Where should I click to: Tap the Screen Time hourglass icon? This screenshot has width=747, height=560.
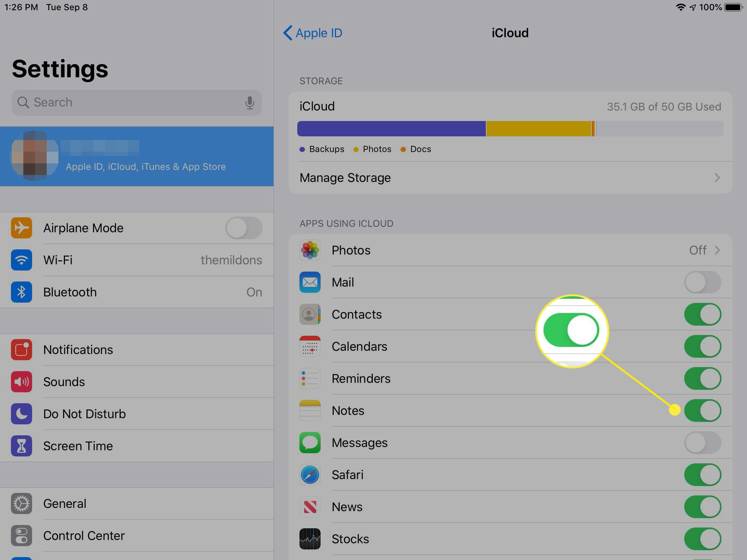[x=22, y=446]
